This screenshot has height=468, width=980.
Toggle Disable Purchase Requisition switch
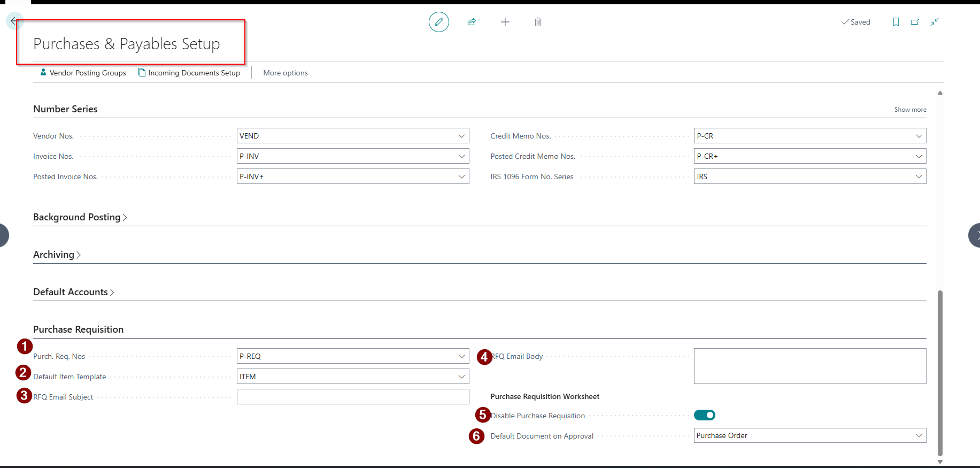704,415
